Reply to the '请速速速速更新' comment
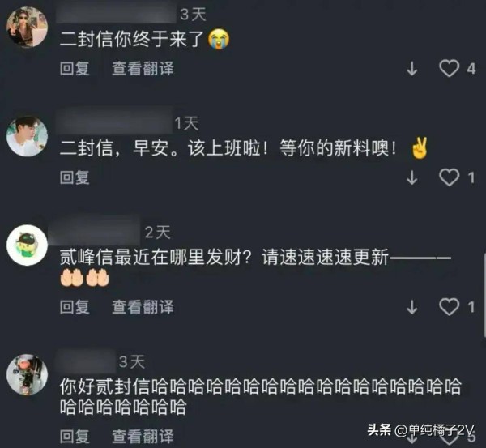 [75, 306]
